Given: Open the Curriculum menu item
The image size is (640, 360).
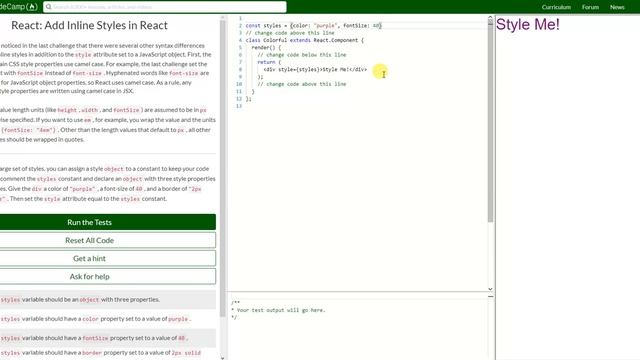Looking at the screenshot, I should tap(556, 7).
